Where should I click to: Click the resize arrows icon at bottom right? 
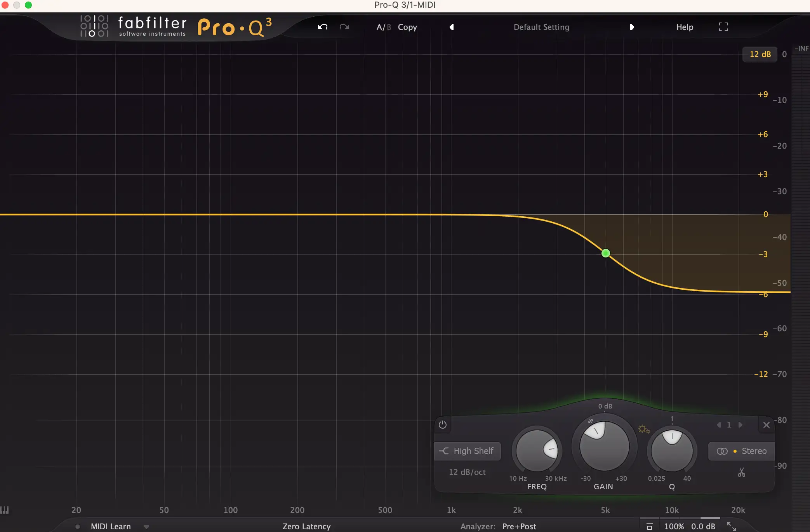731,526
